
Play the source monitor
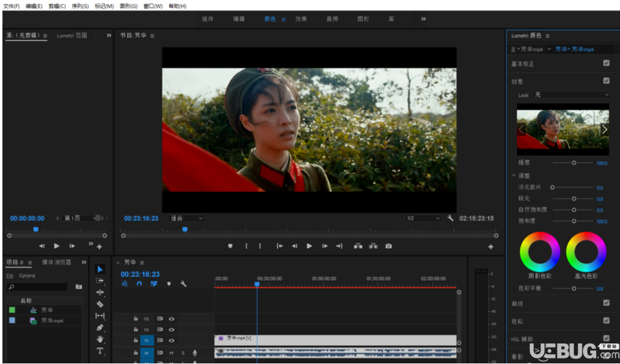tap(56, 246)
